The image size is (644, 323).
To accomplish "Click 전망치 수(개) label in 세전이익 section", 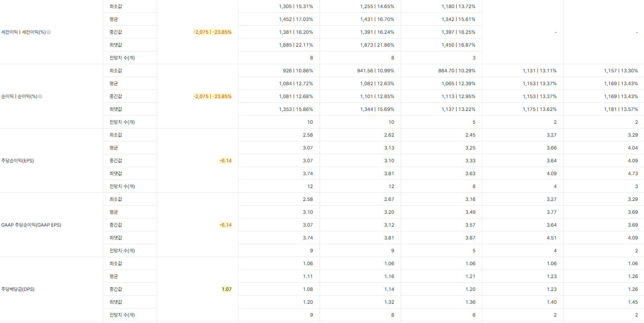I will click(x=122, y=58).
